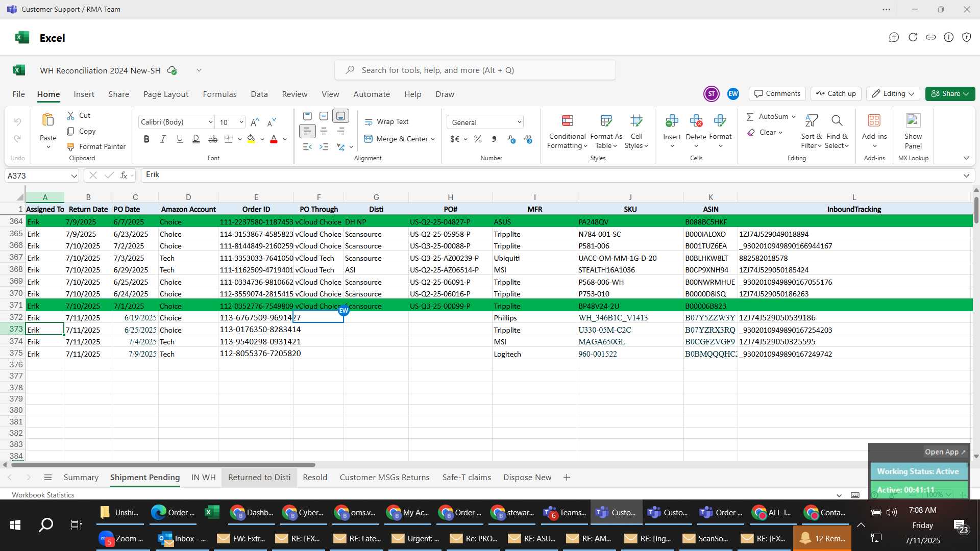Click the Decrease Font Size icon
The height and width of the screenshot is (551, 980).
[x=272, y=122]
